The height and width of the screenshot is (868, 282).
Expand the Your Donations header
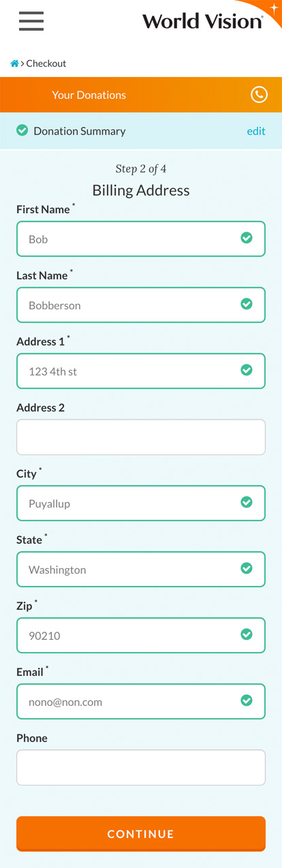(x=141, y=95)
